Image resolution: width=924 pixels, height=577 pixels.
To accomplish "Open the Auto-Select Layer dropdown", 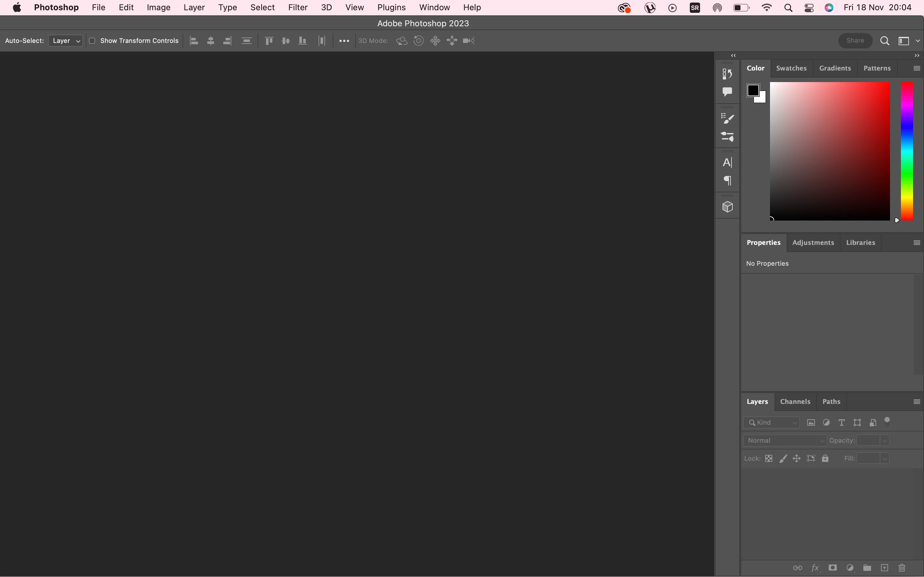I will pyautogui.click(x=66, y=41).
